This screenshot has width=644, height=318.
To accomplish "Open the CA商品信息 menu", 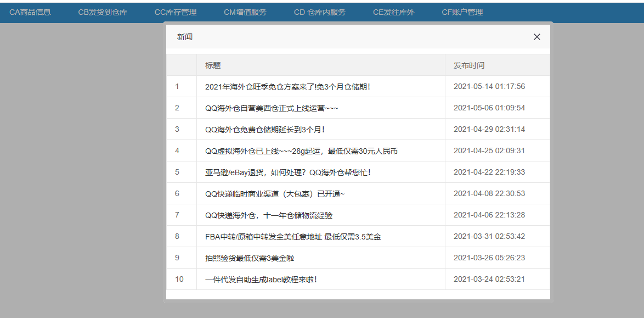I will 30,12.
